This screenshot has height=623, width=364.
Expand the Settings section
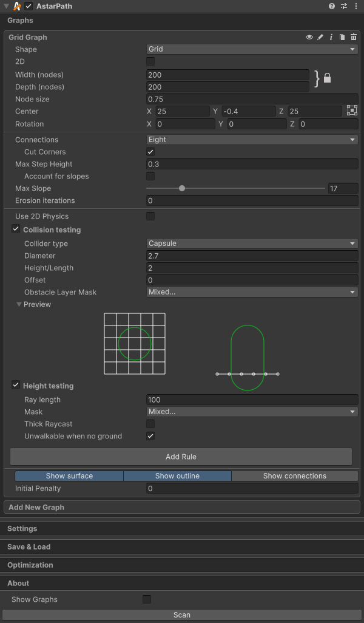(22, 528)
